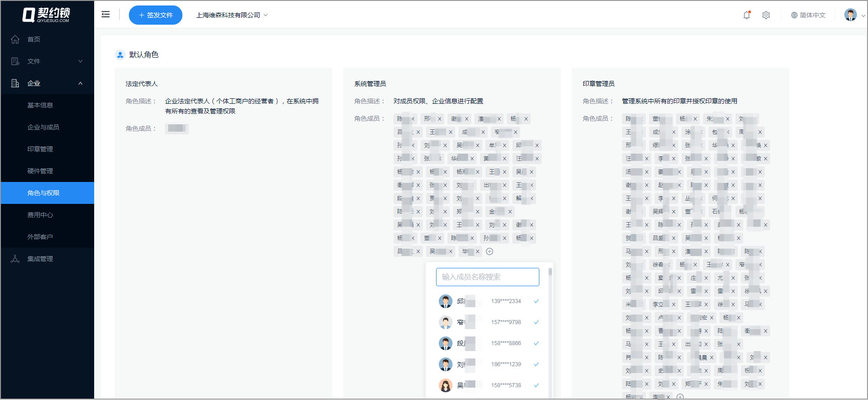This screenshot has width=868, height=400.
Task: Click the 法定代表人 role title
Action: (x=142, y=84)
